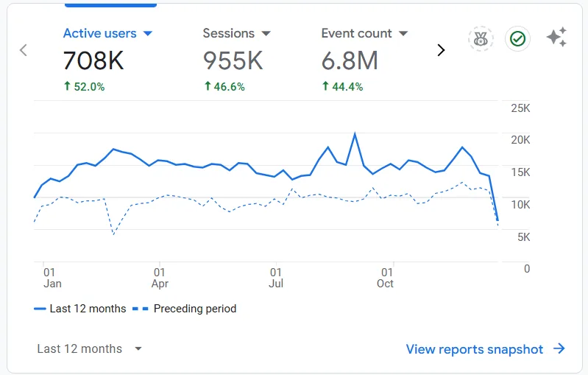Click the medal badge icon

point(481,39)
